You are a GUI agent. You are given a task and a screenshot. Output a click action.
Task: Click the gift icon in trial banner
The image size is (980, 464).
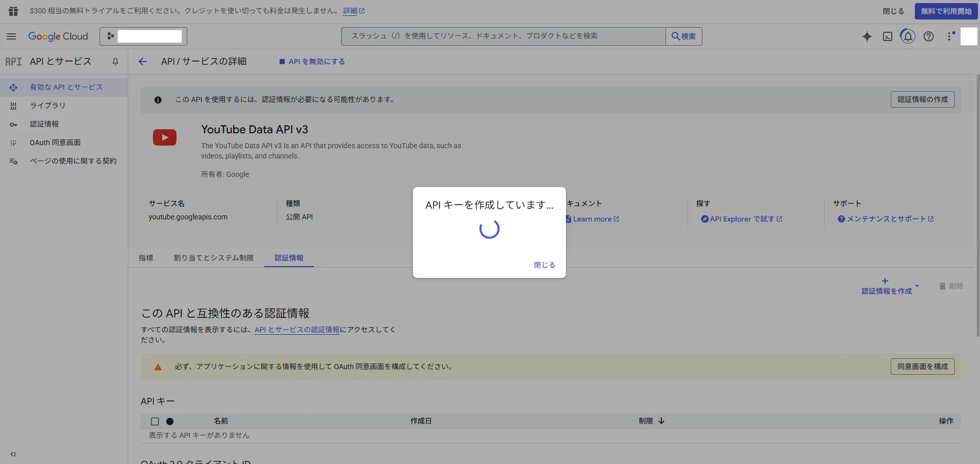[13, 11]
